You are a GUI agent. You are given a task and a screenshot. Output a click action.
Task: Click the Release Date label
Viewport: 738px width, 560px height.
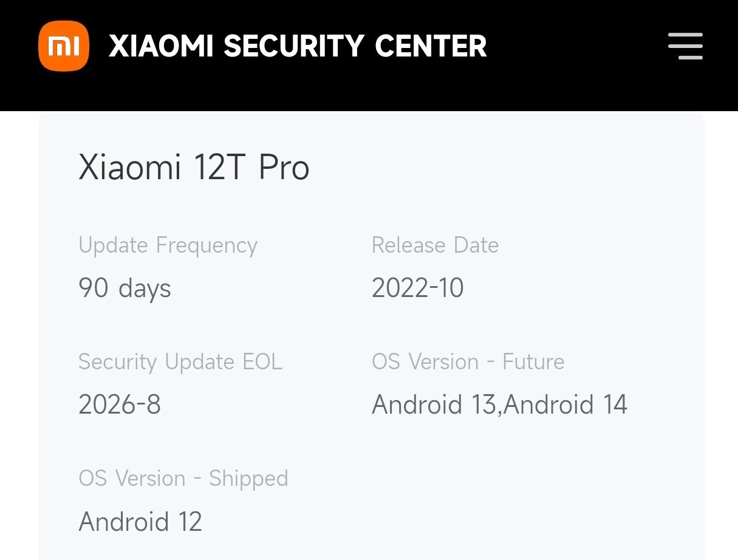(435, 245)
